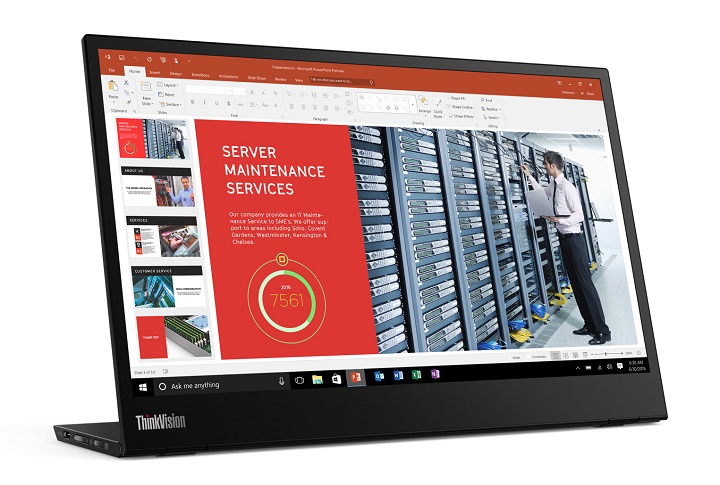This screenshot has height=485, width=720.
Task: Switch to Slide Sorter view icon
Action: point(566,355)
